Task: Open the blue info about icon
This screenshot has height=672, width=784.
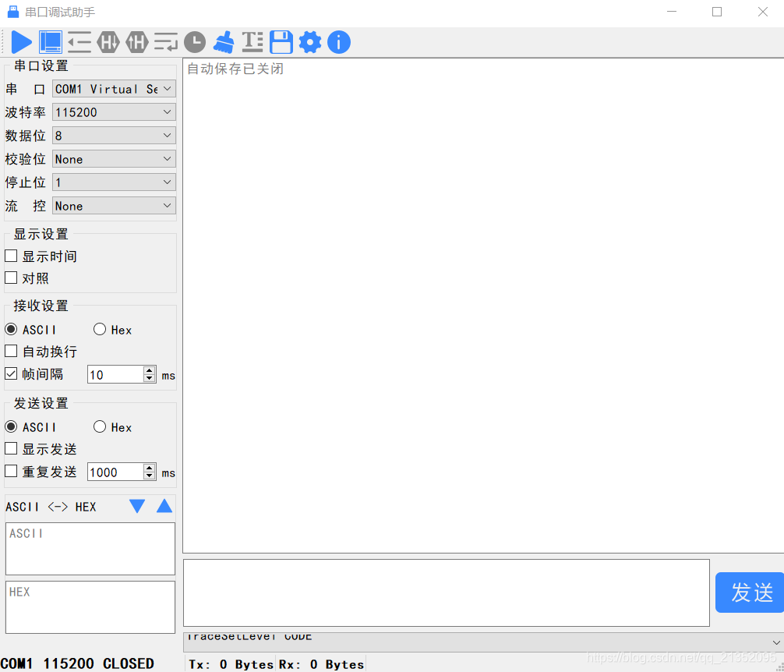Action: [x=339, y=42]
